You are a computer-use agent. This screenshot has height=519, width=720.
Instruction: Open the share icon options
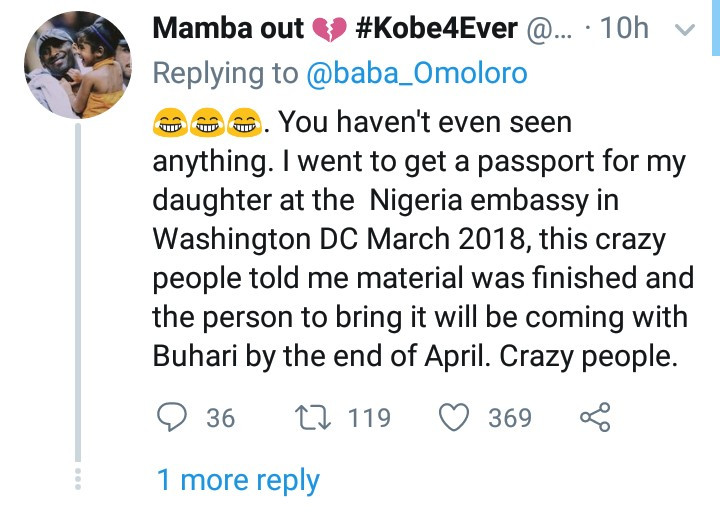(x=595, y=417)
